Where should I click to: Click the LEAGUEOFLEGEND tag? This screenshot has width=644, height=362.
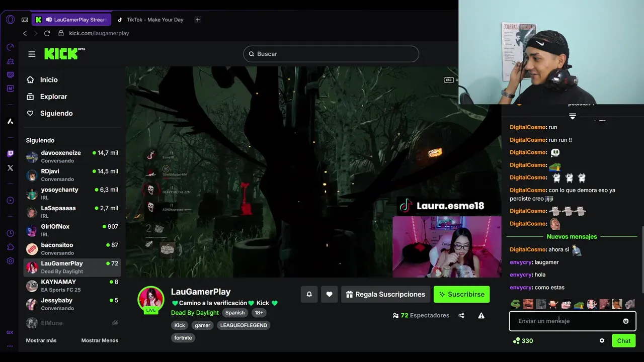pyautogui.click(x=244, y=325)
